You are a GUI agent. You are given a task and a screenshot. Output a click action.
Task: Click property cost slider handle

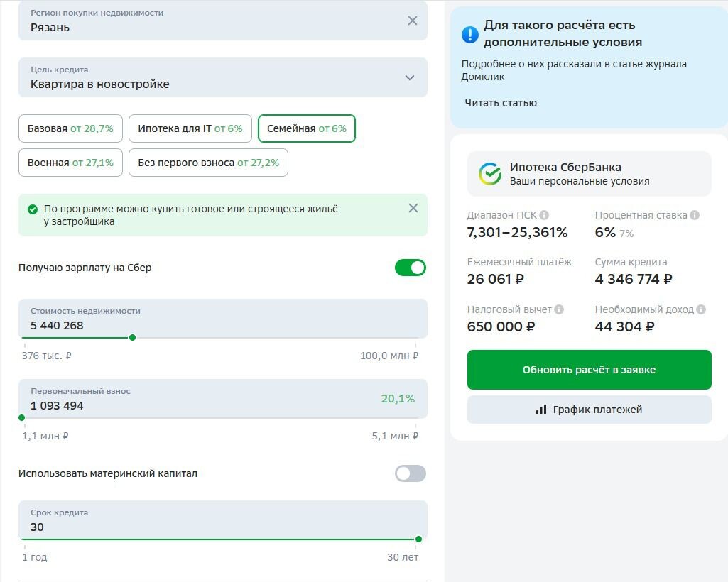(132, 337)
